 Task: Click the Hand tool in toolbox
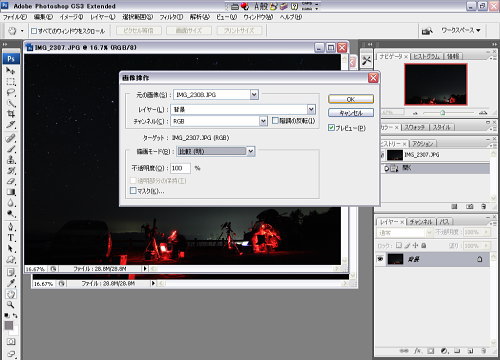(x=11, y=294)
